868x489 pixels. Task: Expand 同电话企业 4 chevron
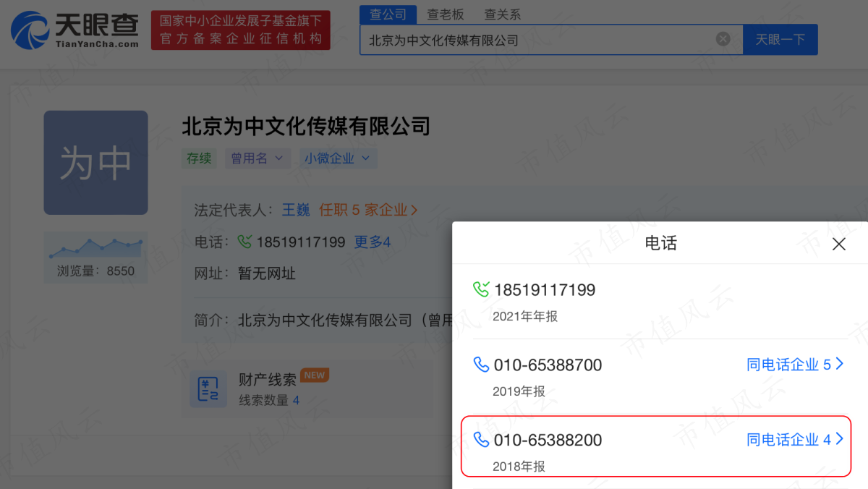840,439
